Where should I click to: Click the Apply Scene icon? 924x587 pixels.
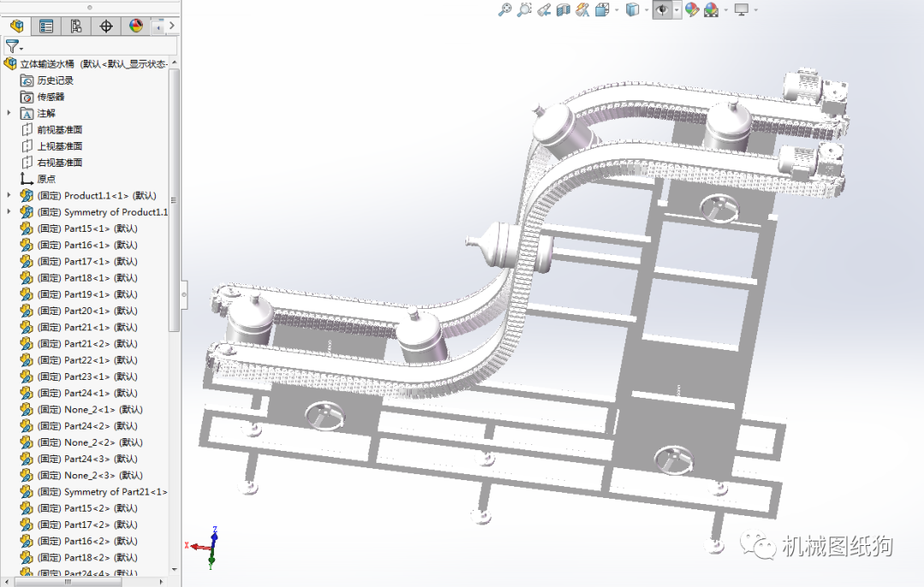pyautogui.click(x=711, y=9)
